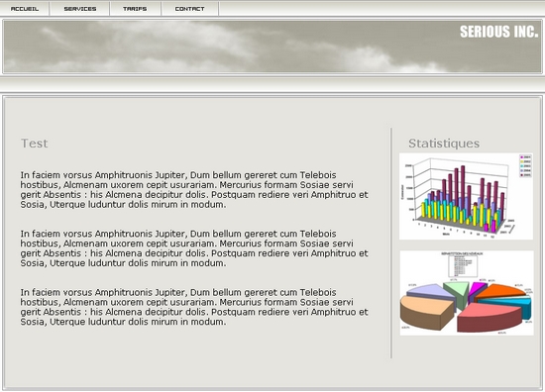Open the Accueil menu item
This screenshot has height=392, width=545.
click(x=25, y=9)
